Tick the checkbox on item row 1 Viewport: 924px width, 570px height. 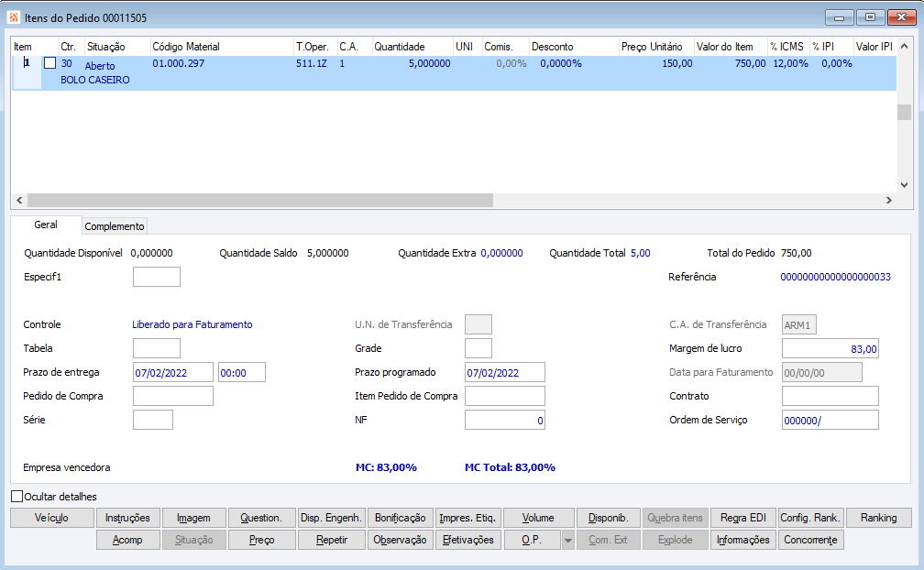point(50,63)
